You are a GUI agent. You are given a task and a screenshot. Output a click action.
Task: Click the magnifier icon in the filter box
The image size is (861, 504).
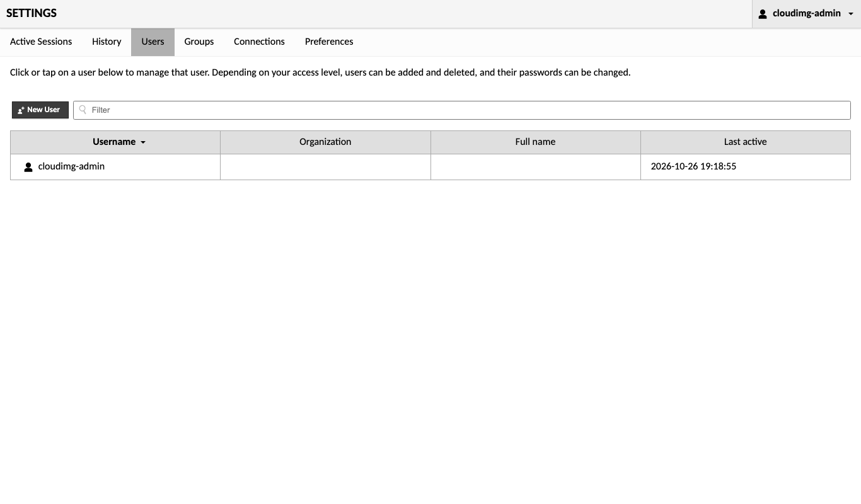(x=83, y=110)
